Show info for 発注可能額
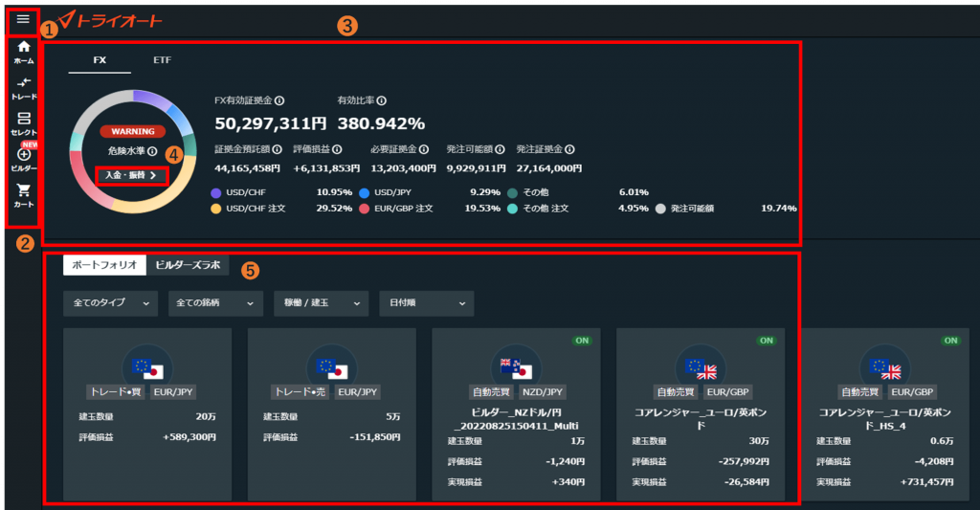 click(x=500, y=149)
